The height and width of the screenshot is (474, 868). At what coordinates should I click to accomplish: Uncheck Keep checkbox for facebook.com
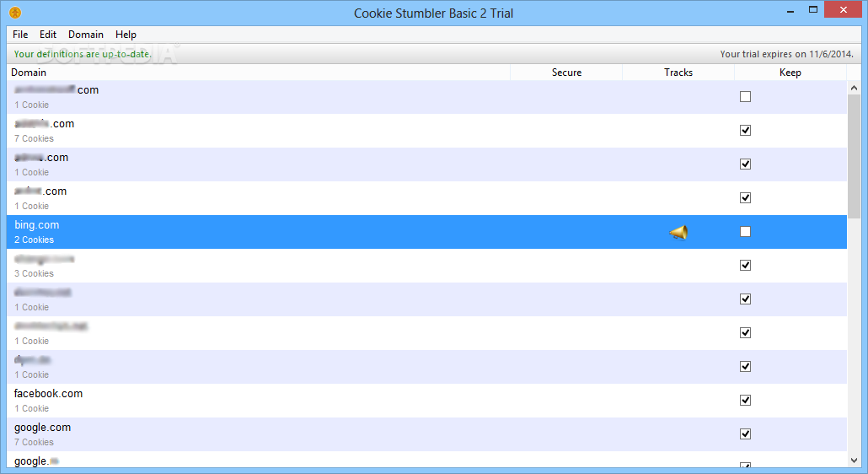pos(745,401)
